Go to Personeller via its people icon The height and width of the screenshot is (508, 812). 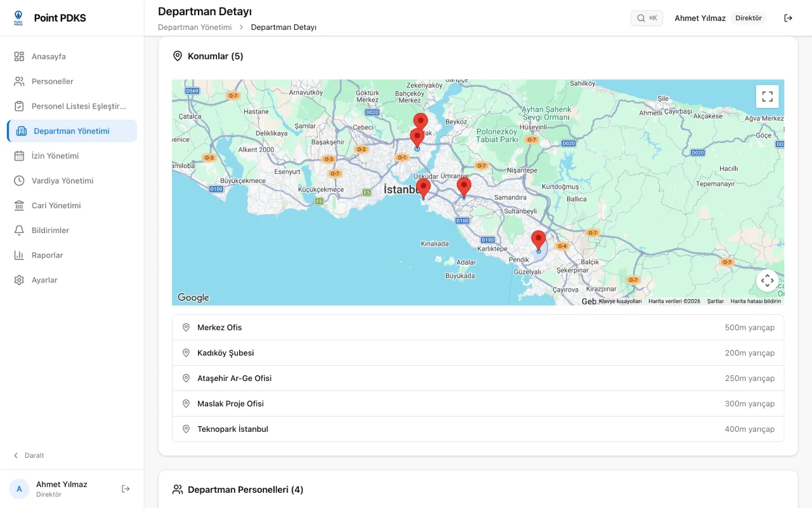tap(19, 81)
